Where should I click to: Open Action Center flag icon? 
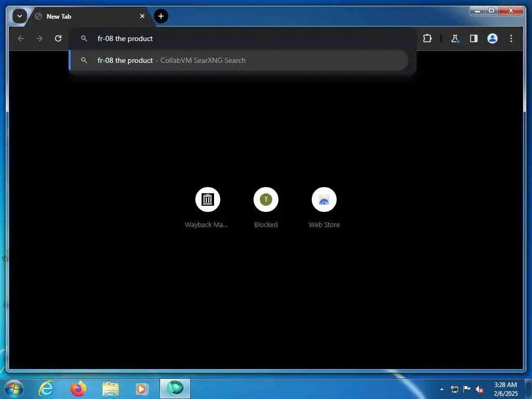467,389
